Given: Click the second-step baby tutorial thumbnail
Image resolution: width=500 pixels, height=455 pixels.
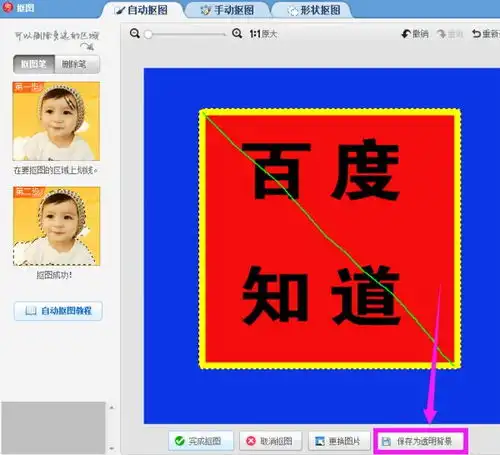Looking at the screenshot, I should pos(56,226).
